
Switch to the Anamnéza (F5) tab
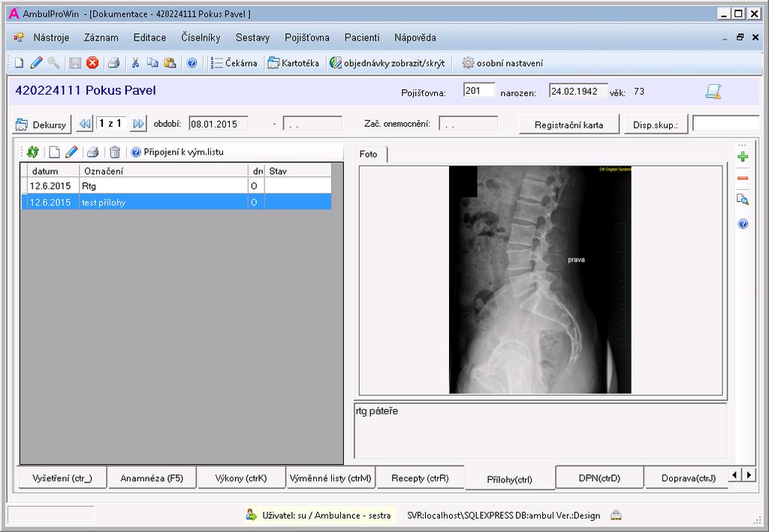click(x=152, y=478)
